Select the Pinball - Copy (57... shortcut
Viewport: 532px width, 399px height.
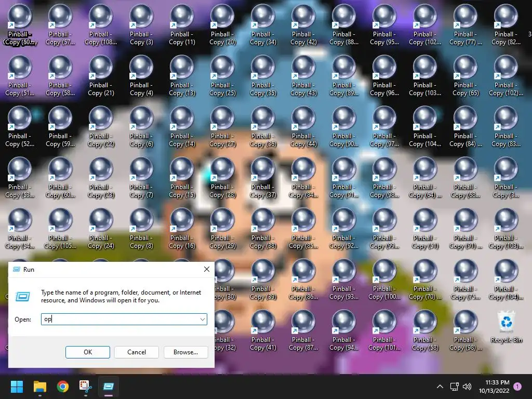(x=60, y=25)
